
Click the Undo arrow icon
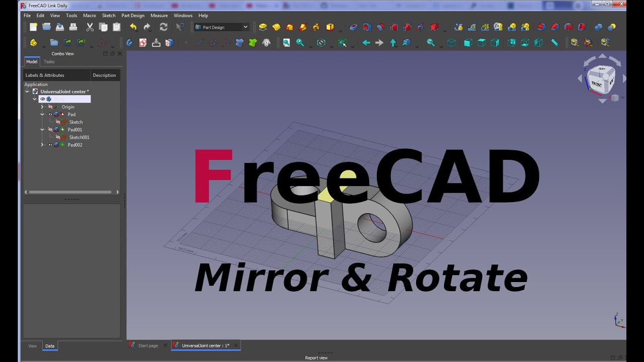133,27
